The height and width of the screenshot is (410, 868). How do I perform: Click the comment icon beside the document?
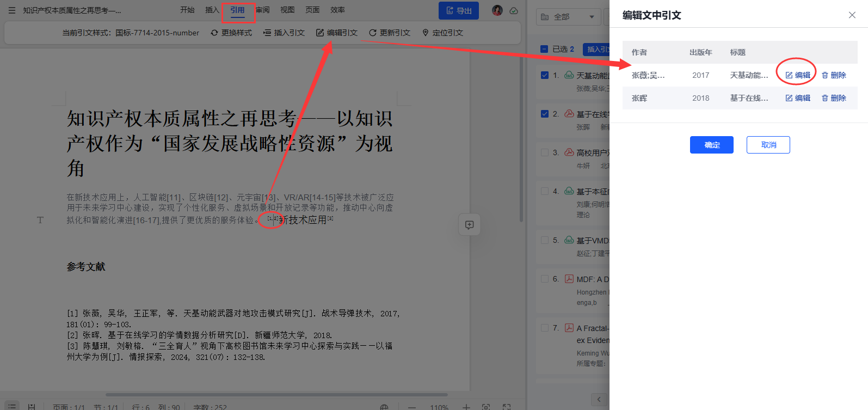(469, 225)
